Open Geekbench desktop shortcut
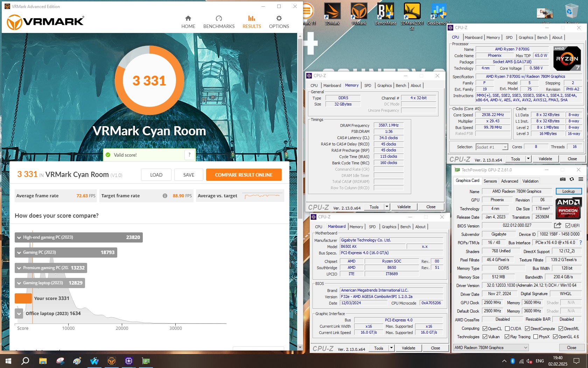The image size is (588, 368). point(439,14)
